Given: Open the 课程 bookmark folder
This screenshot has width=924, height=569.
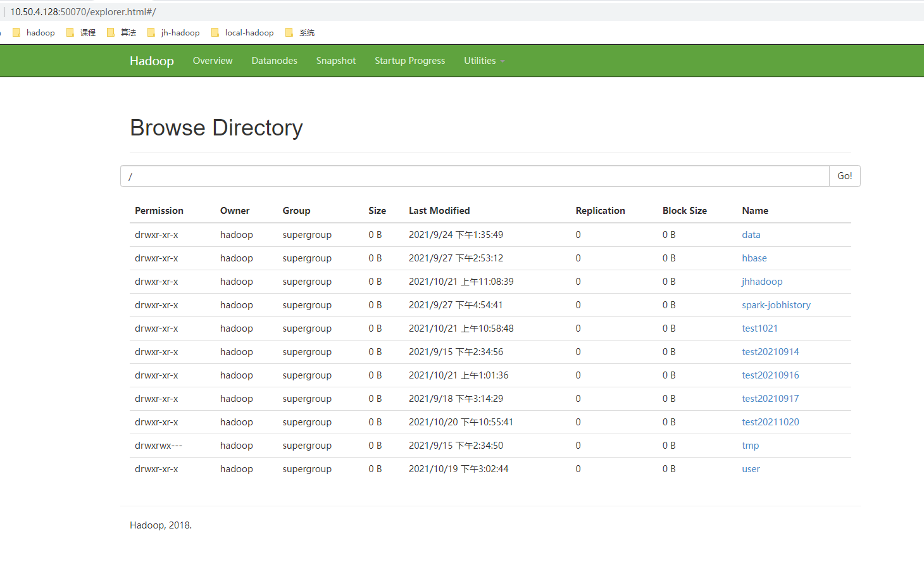Looking at the screenshot, I should click(81, 32).
